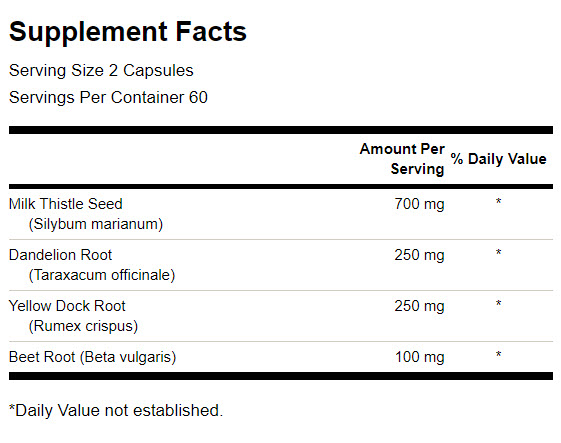Viewport: 561px width, 443px height.
Task: Click the asterisk in Dandelion Root row
Action: pyautogui.click(x=498, y=253)
